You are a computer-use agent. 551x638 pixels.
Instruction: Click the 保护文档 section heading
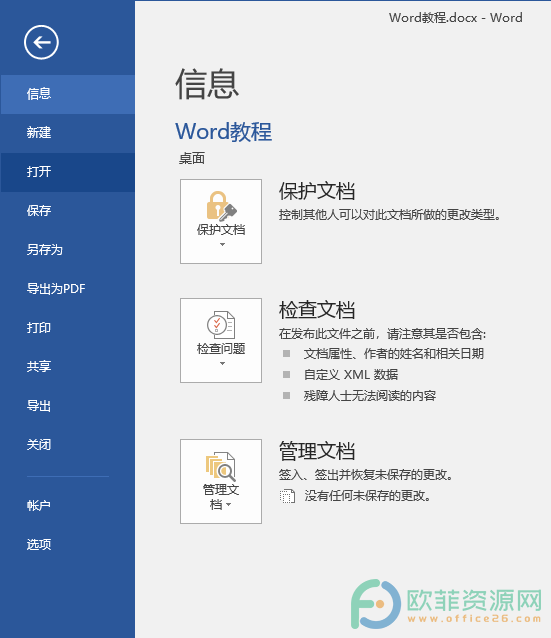coord(317,191)
